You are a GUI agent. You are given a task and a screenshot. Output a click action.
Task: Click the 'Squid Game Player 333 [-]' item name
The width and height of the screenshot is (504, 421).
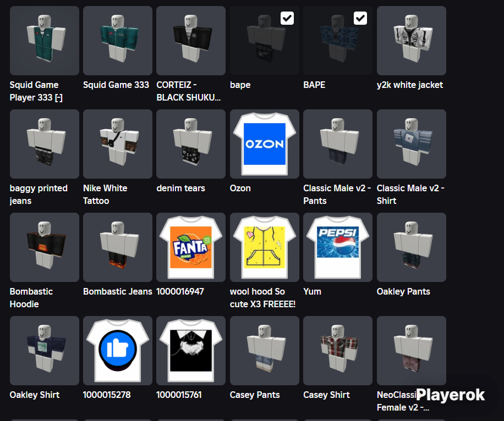click(x=36, y=91)
